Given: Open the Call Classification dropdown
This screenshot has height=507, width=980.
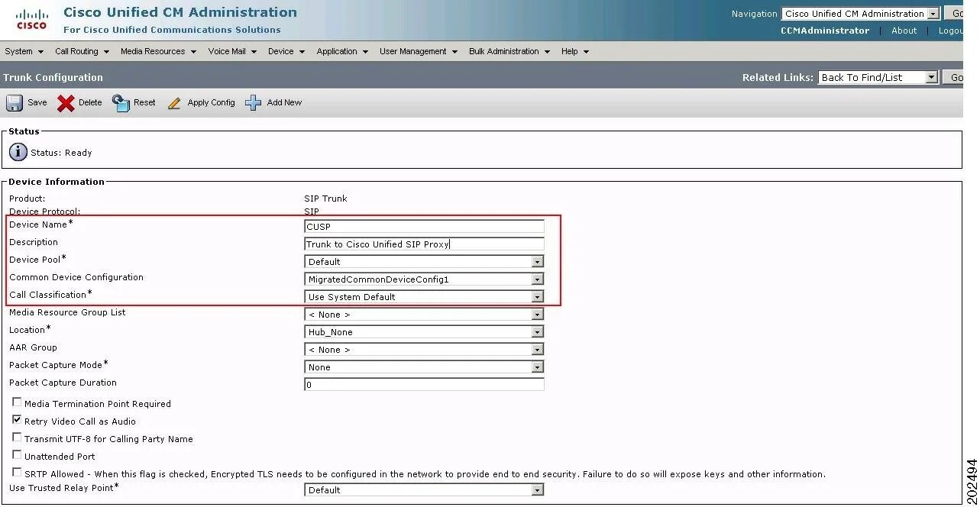Looking at the screenshot, I should (424, 296).
